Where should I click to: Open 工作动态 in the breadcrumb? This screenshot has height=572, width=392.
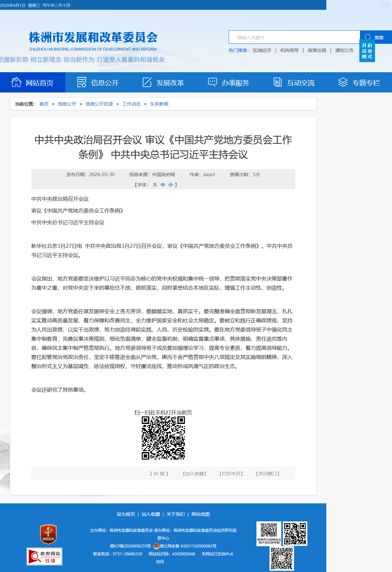point(131,104)
